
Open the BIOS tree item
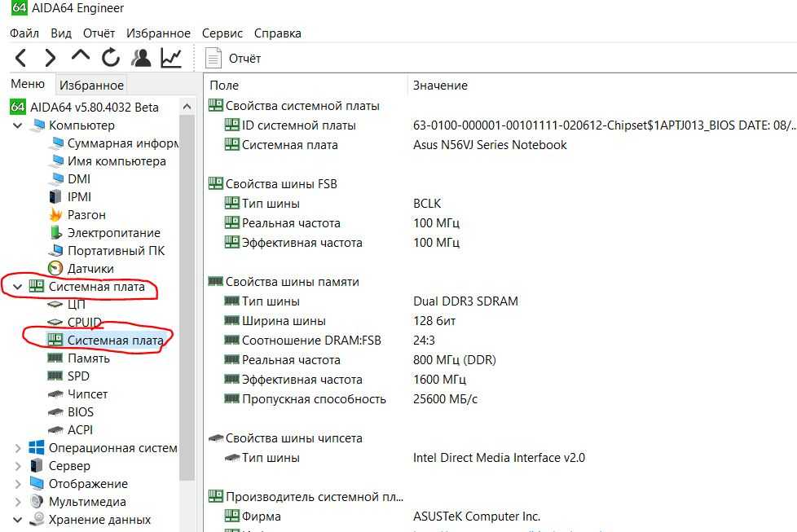pyautogui.click(x=71, y=411)
